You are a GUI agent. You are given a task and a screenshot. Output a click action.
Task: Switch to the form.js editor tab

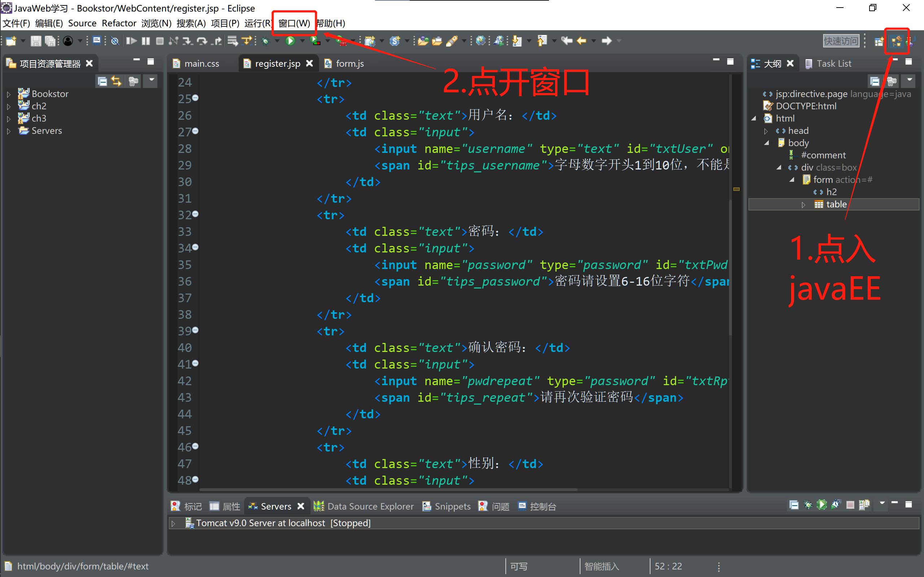click(x=349, y=63)
